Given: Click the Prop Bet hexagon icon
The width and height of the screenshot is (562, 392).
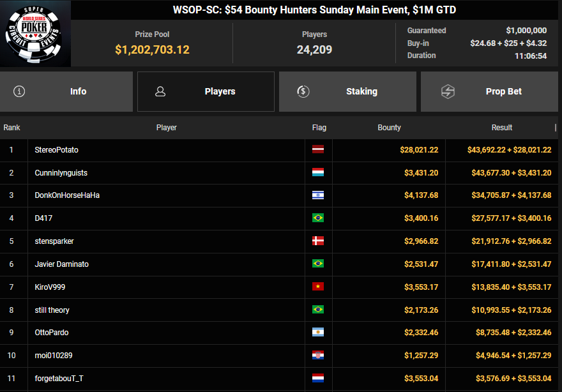Looking at the screenshot, I should point(448,91).
